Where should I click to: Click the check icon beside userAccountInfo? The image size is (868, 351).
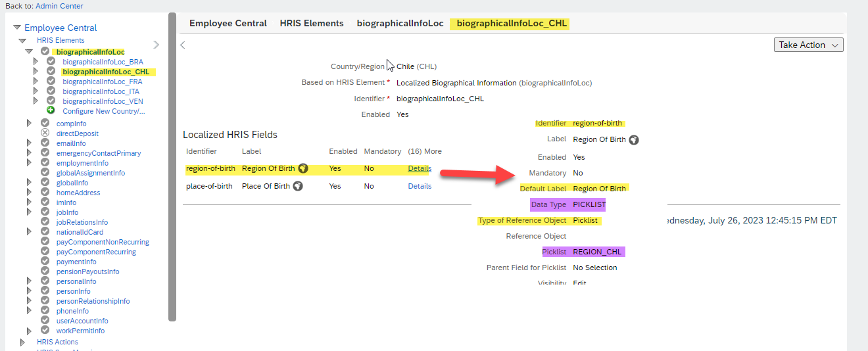(45, 320)
